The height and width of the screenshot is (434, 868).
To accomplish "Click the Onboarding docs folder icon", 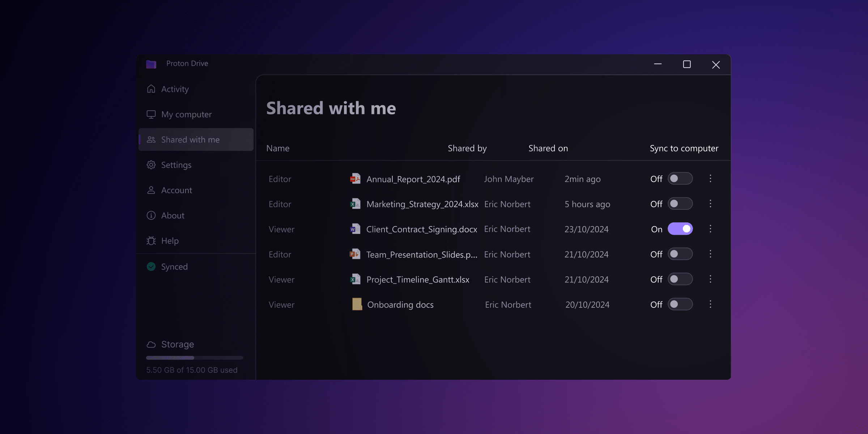I will coord(357,304).
